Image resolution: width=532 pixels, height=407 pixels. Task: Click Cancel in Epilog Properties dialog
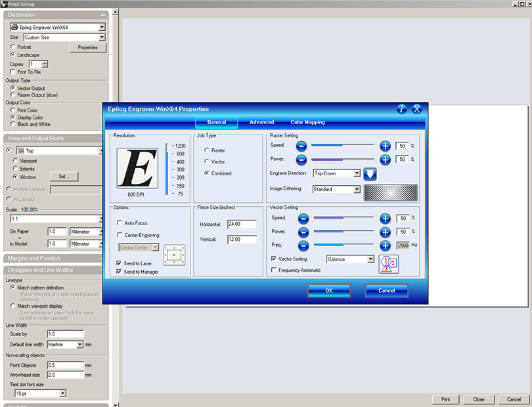click(x=387, y=291)
